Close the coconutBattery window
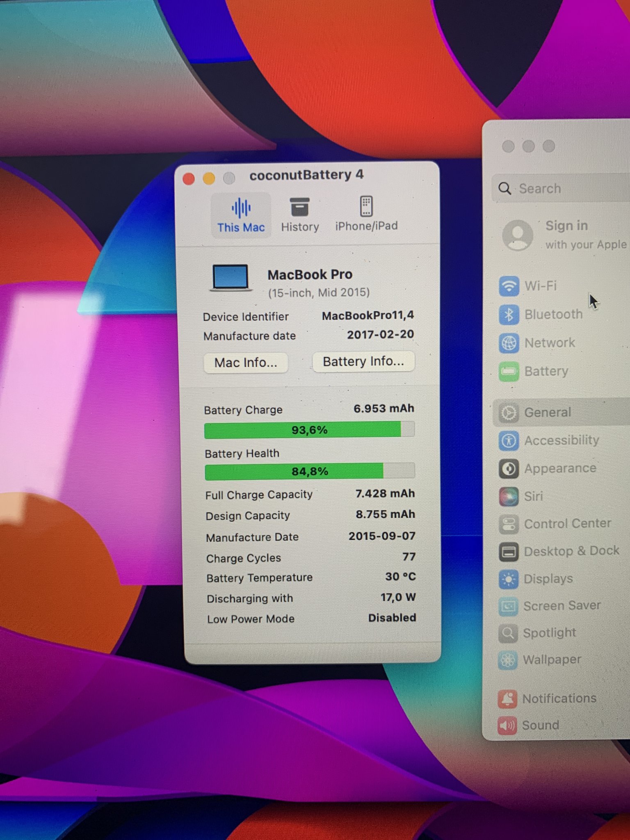The width and height of the screenshot is (630, 840). [x=189, y=179]
